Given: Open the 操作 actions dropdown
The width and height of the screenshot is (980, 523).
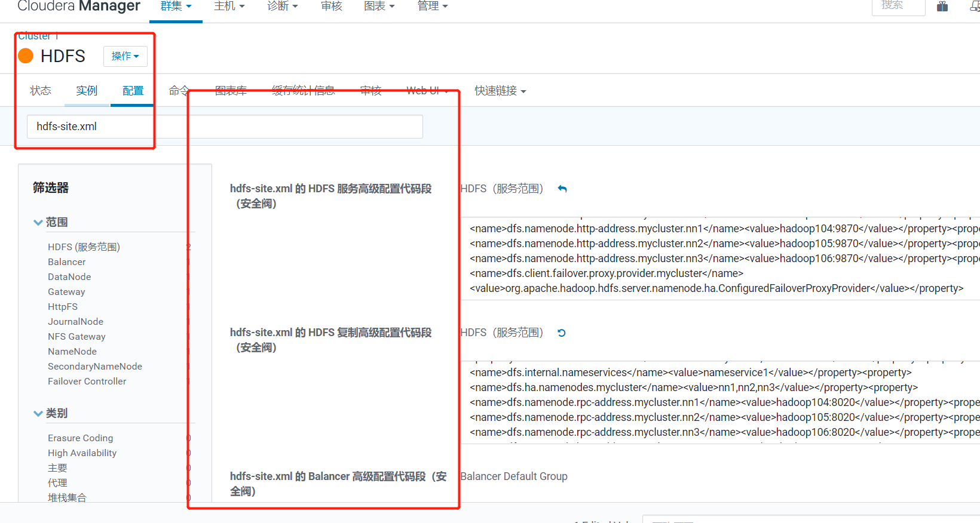Looking at the screenshot, I should pyautogui.click(x=125, y=56).
